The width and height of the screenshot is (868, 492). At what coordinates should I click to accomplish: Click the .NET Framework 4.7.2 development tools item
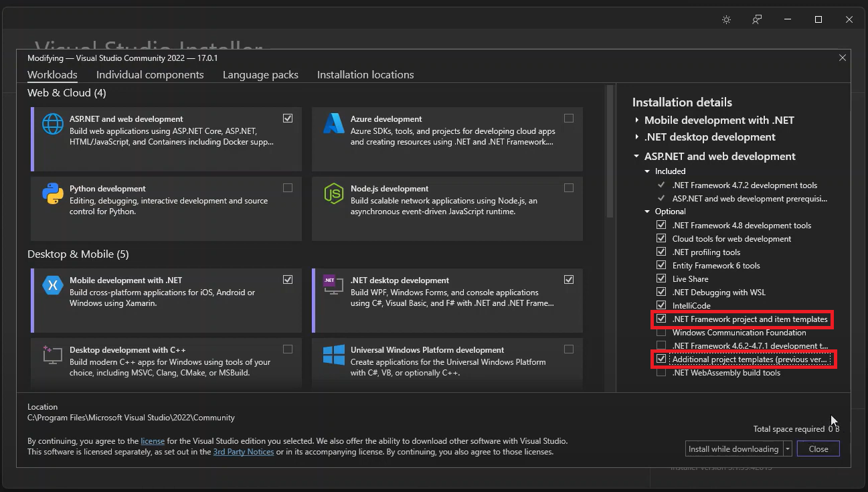pos(745,185)
